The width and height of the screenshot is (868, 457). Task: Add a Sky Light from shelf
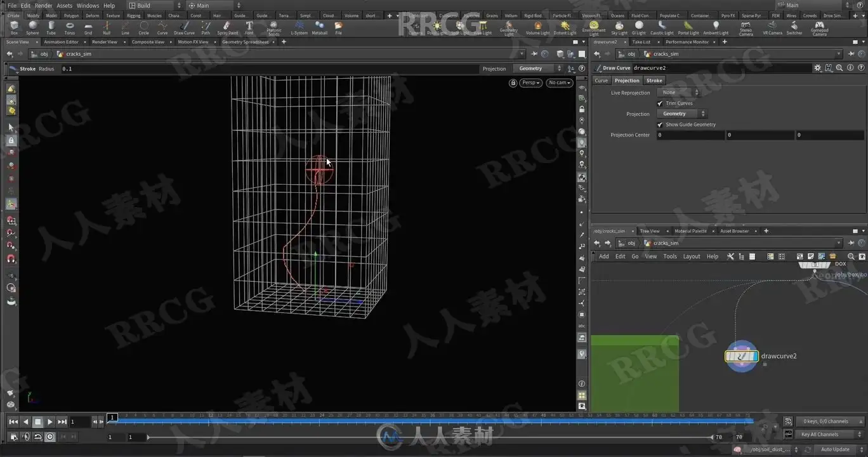(x=619, y=27)
